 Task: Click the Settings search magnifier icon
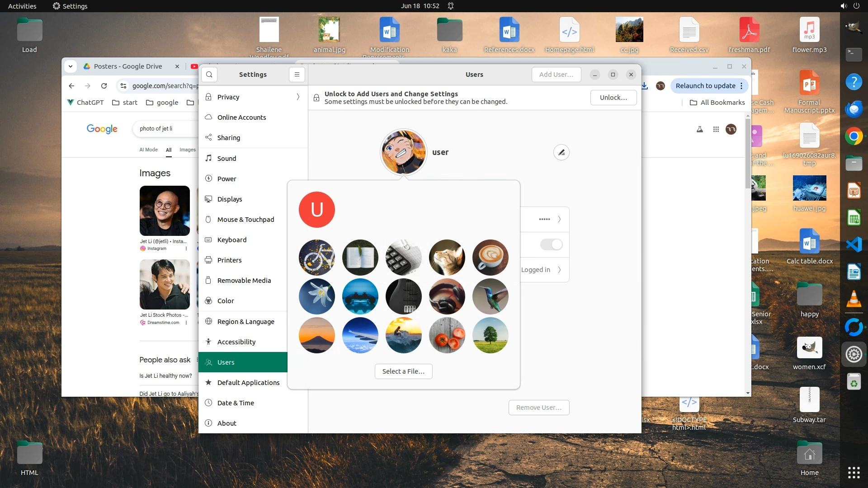(209, 75)
